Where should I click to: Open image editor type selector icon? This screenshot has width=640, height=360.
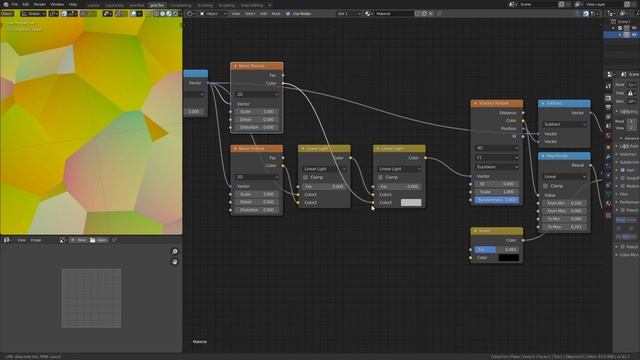pos(7,240)
